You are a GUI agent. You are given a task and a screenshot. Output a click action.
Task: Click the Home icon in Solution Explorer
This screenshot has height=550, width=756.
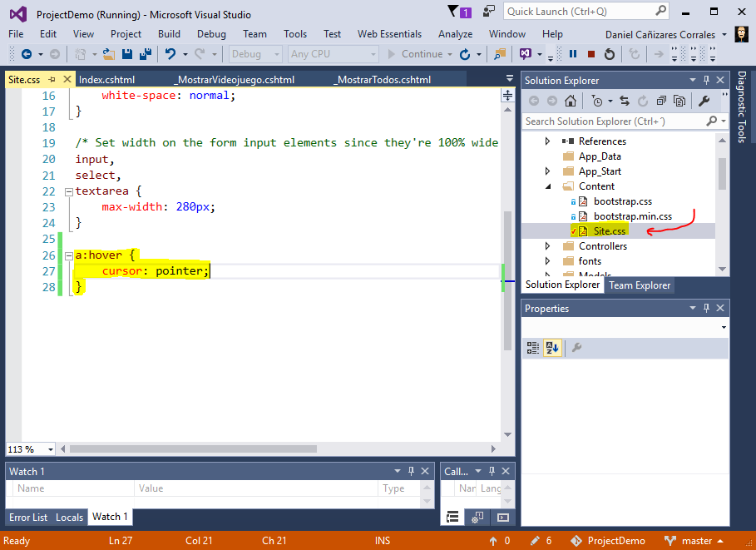(571, 101)
